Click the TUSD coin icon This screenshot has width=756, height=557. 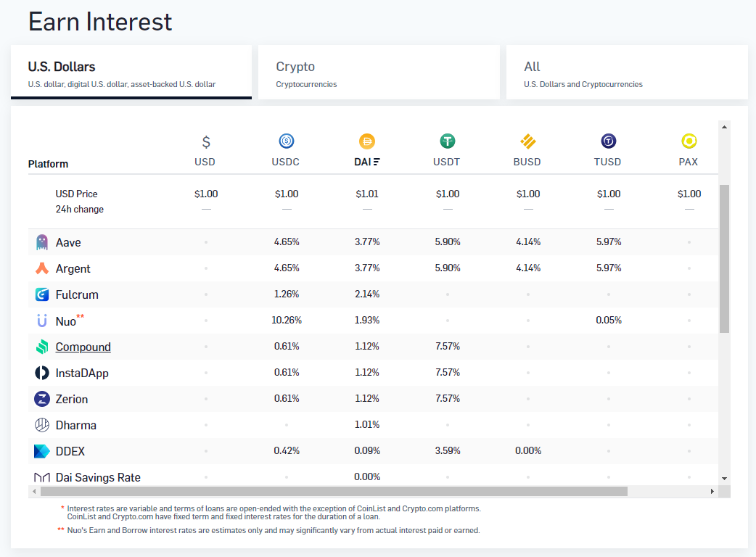(609, 141)
